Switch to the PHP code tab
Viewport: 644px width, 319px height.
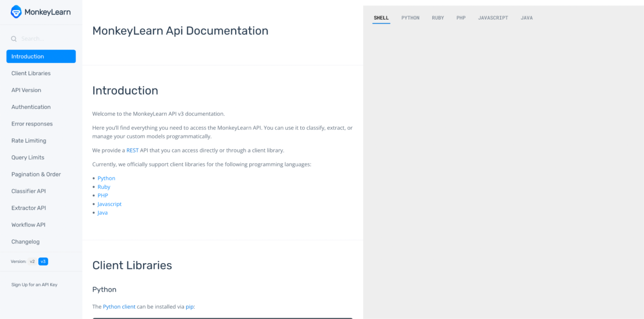(461, 18)
